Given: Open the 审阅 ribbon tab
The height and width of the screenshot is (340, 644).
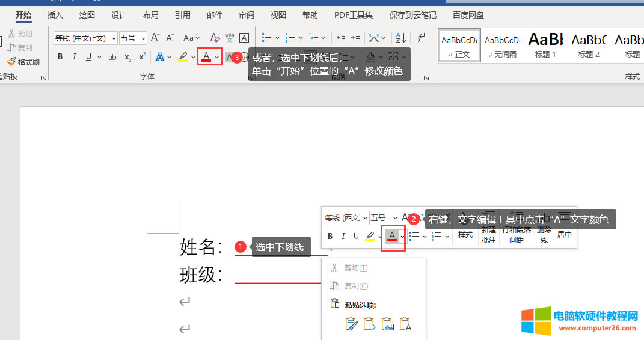Looking at the screenshot, I should point(246,15).
